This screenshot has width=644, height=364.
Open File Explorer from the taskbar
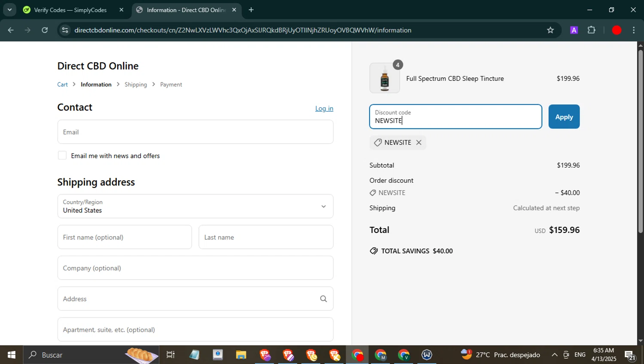click(241, 355)
